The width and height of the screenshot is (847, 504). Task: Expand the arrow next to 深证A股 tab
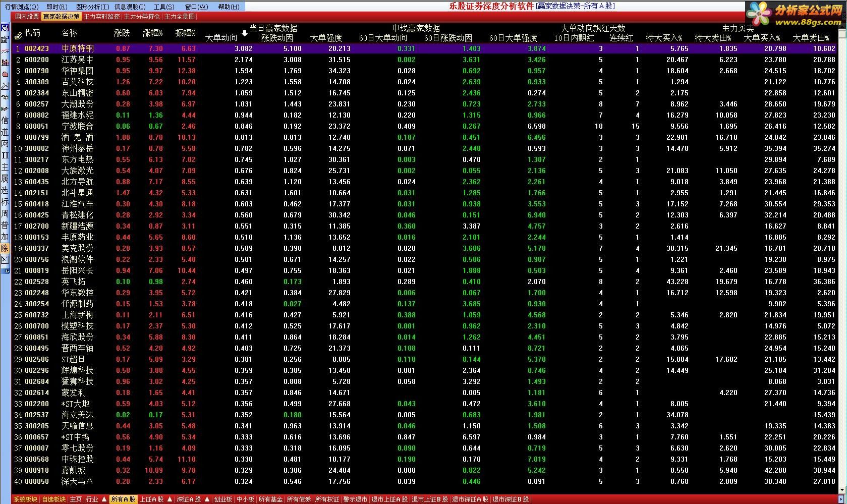click(207, 499)
